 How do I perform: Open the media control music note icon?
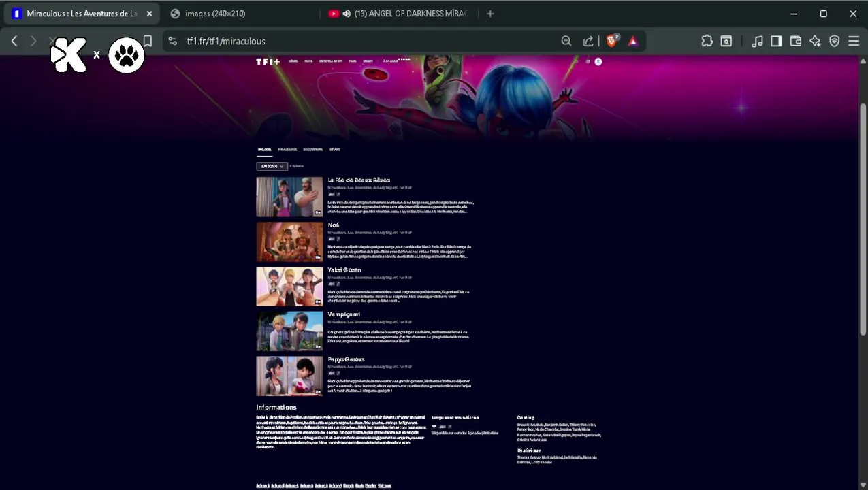(x=757, y=41)
